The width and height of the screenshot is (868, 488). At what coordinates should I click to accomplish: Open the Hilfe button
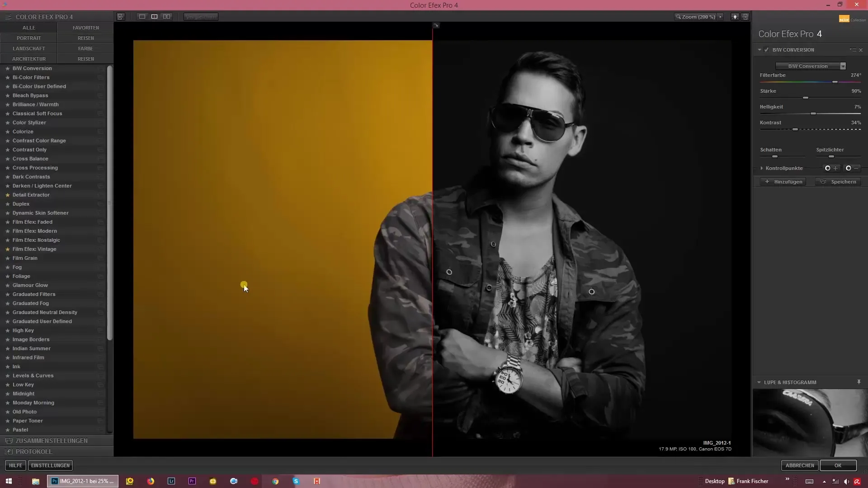tap(15, 465)
